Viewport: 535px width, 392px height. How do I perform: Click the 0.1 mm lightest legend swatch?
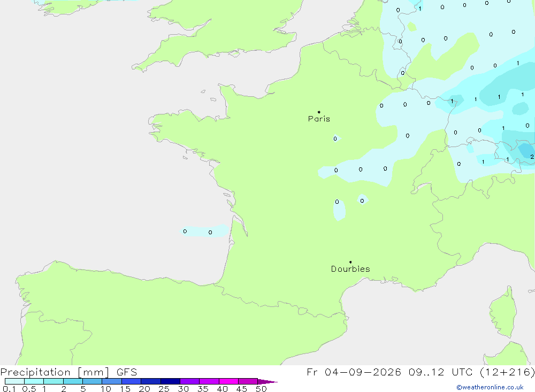tap(14, 381)
